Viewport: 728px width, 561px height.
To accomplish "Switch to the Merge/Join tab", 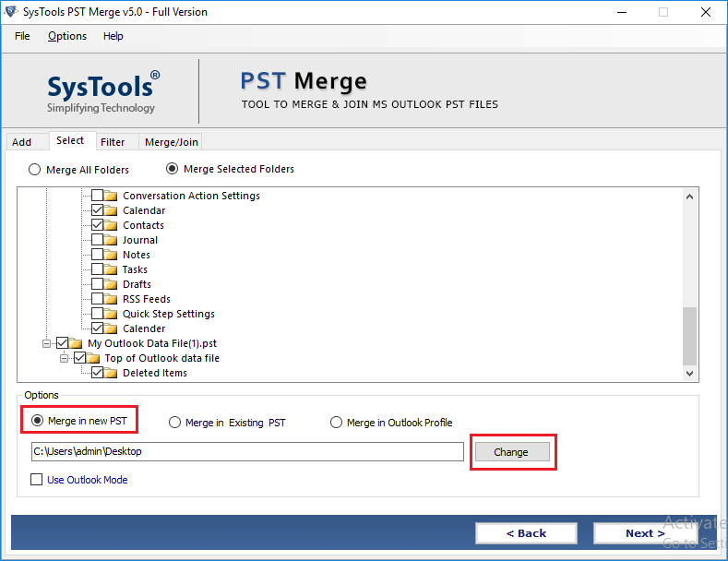I will pos(172,142).
